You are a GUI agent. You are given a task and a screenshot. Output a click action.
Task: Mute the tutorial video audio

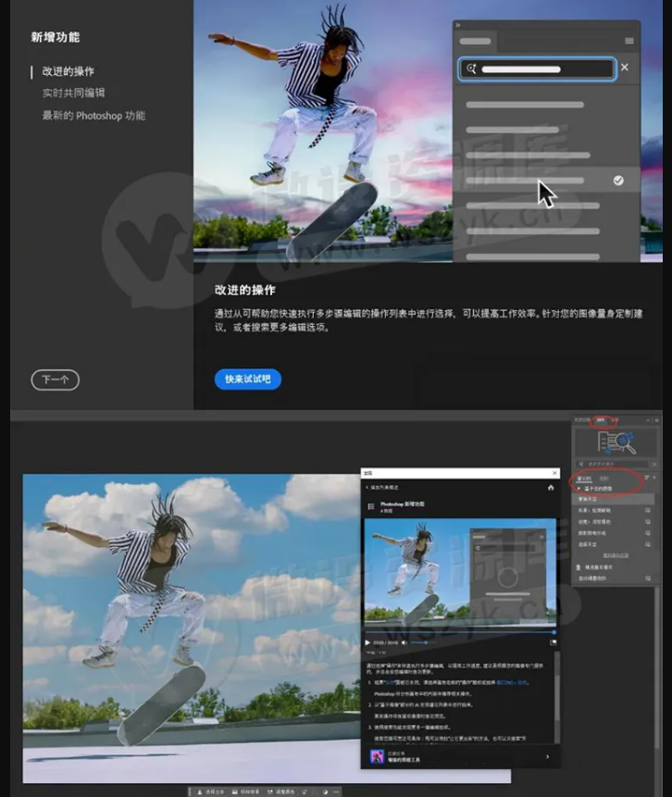(x=404, y=642)
